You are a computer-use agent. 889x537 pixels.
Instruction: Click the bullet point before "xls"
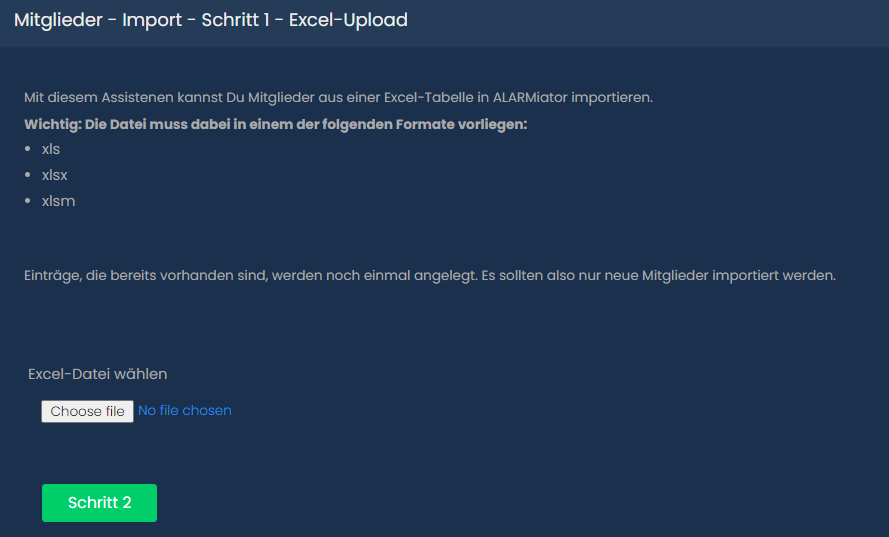point(29,149)
